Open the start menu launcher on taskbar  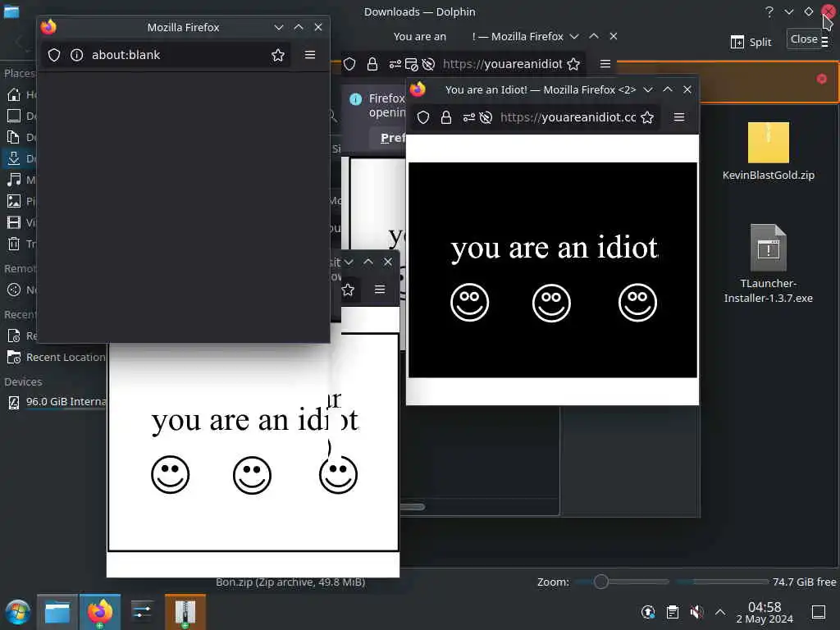coord(18,612)
